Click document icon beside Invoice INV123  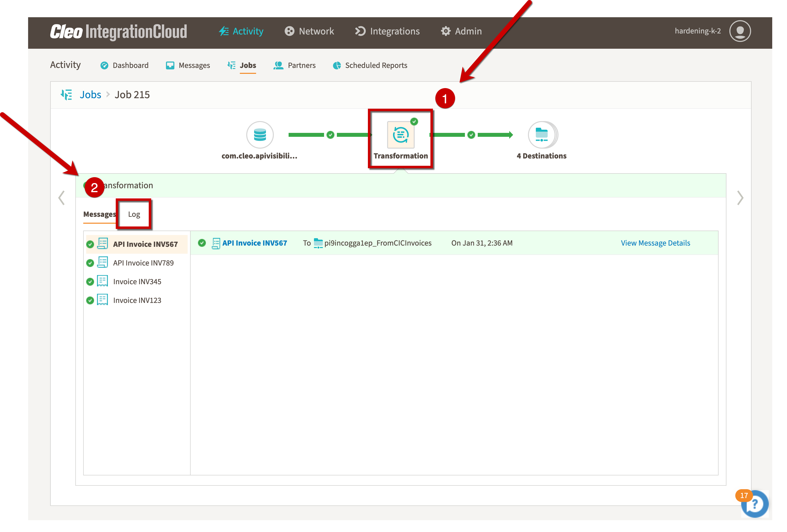pyautogui.click(x=103, y=299)
